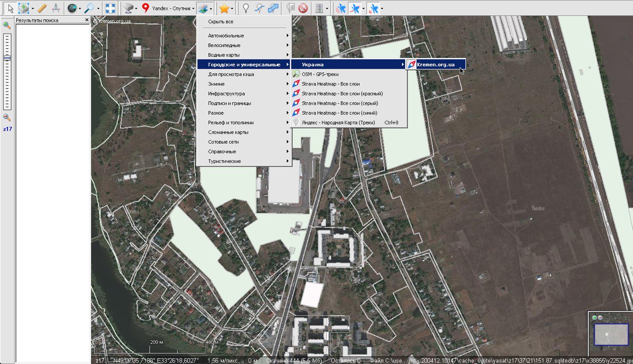633x364 pixels.
Task: Enable Strava Heatmap - Все слои (серый)
Action: (349, 103)
